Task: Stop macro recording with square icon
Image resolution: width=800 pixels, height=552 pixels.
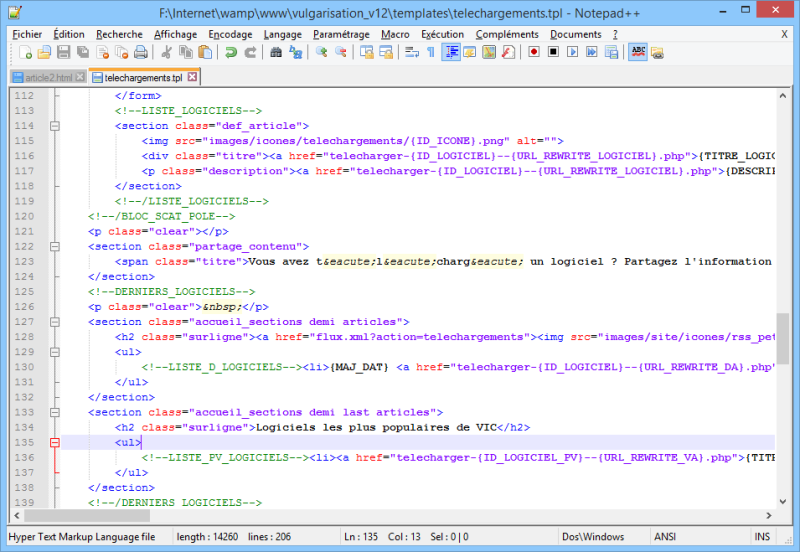Action: (x=553, y=52)
